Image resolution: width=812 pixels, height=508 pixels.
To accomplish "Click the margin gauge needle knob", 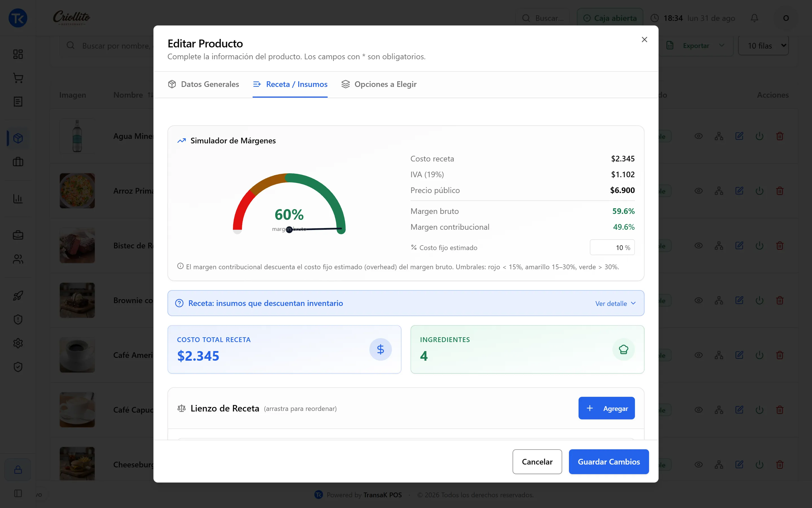I will (289, 230).
